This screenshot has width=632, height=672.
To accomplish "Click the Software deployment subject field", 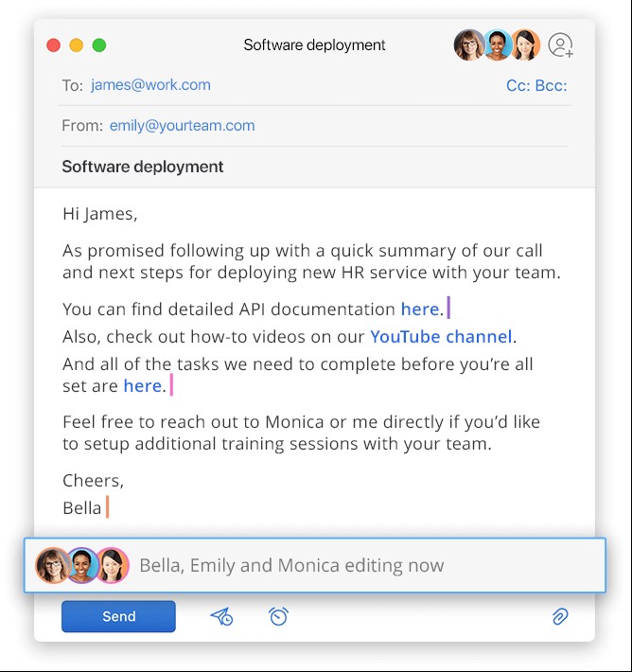I will 143,167.
